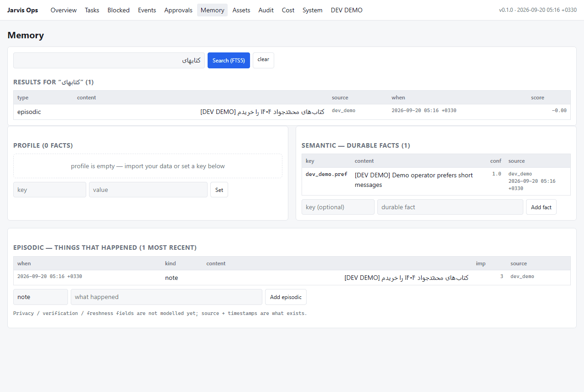Click the Persian content in episodic table row

point(407,278)
